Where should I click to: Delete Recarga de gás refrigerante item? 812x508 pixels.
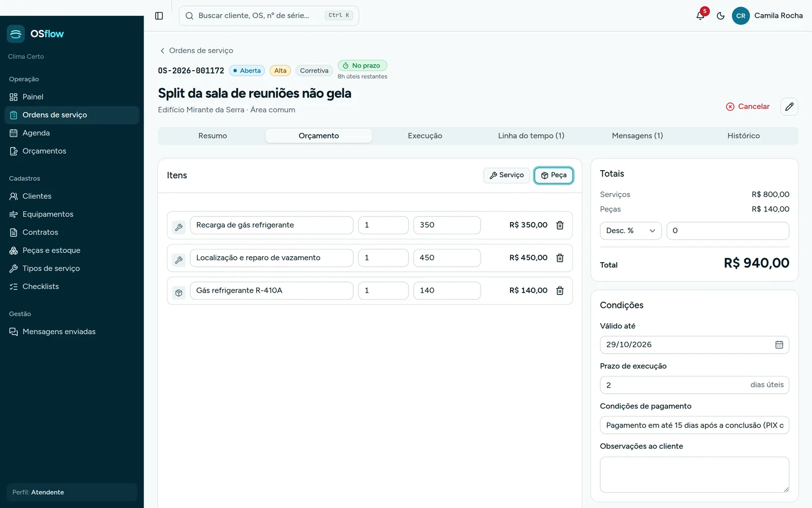(560, 225)
